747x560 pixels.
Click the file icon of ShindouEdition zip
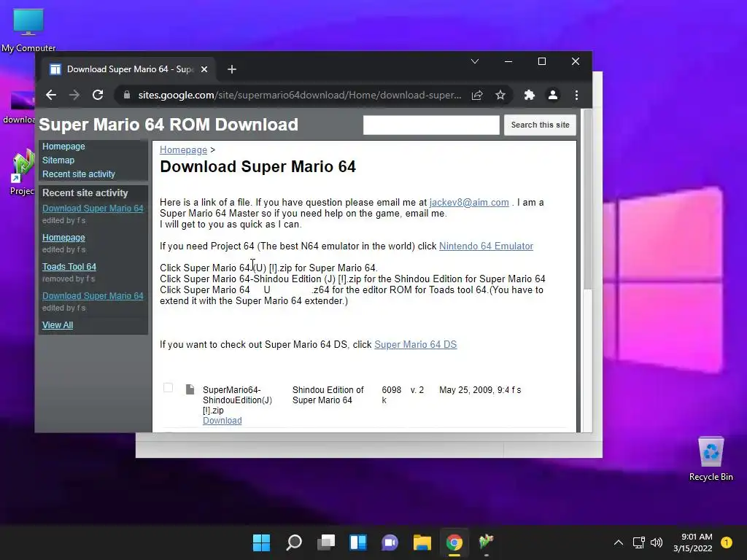tap(190, 389)
